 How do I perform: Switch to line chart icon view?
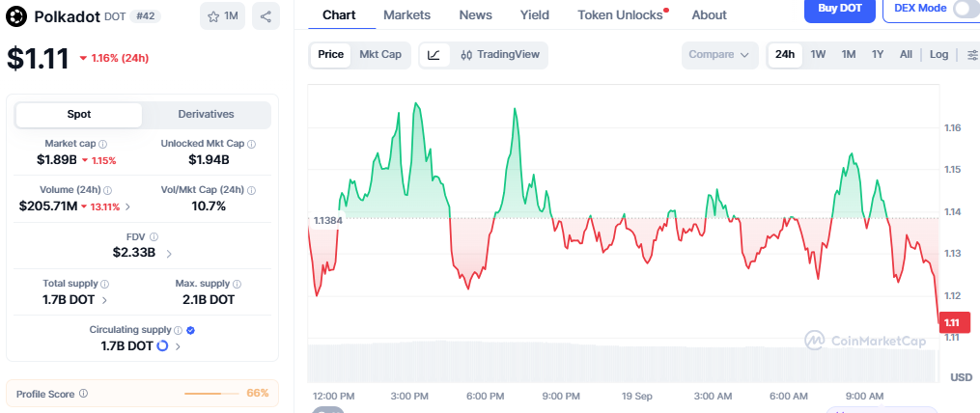pos(434,55)
